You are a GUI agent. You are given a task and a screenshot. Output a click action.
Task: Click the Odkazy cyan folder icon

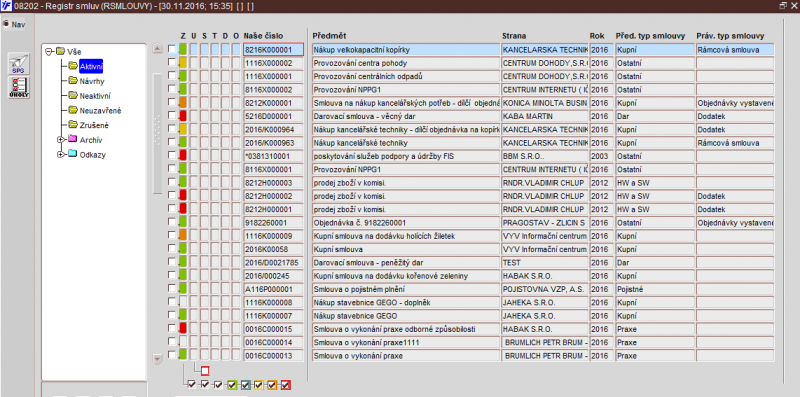coord(72,154)
